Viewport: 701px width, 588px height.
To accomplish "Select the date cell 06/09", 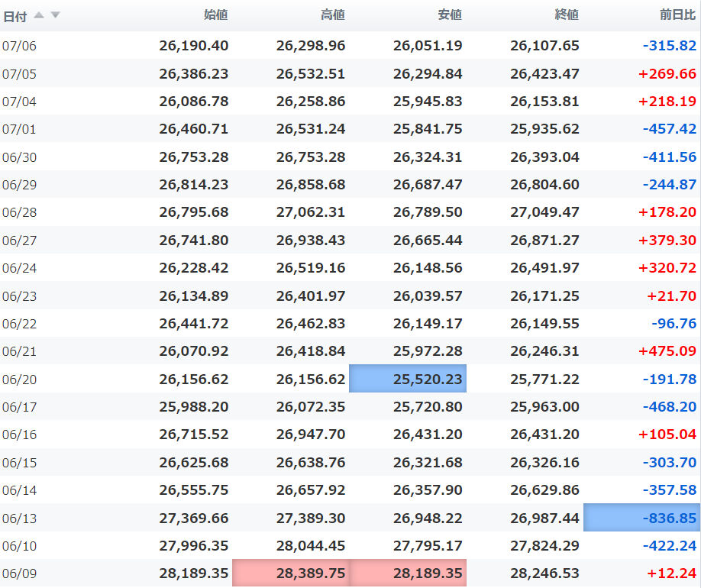I will click(x=19, y=574).
